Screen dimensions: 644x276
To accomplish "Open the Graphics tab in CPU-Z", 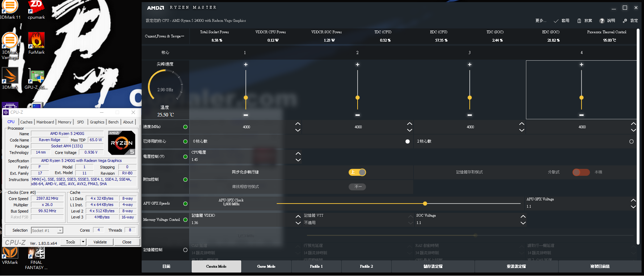I will pos(97,122).
